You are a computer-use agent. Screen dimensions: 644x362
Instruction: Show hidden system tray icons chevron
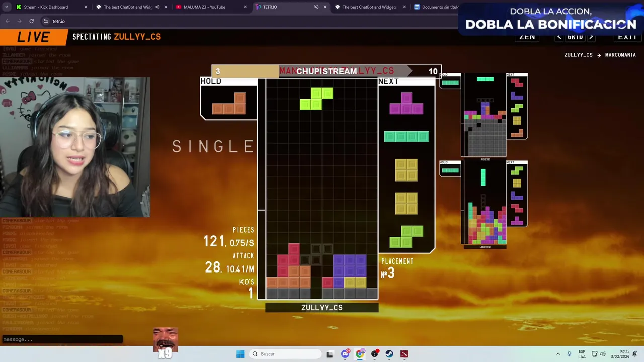(558, 354)
